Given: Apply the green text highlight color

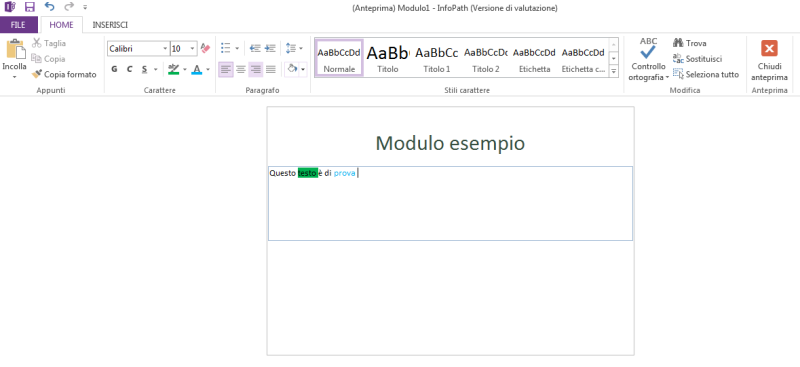Looking at the screenshot, I should pos(173,69).
